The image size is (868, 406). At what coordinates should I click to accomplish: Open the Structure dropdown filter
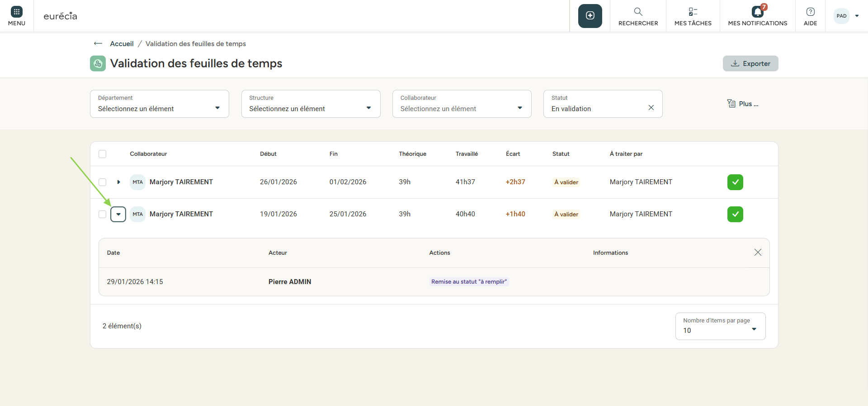pos(311,104)
